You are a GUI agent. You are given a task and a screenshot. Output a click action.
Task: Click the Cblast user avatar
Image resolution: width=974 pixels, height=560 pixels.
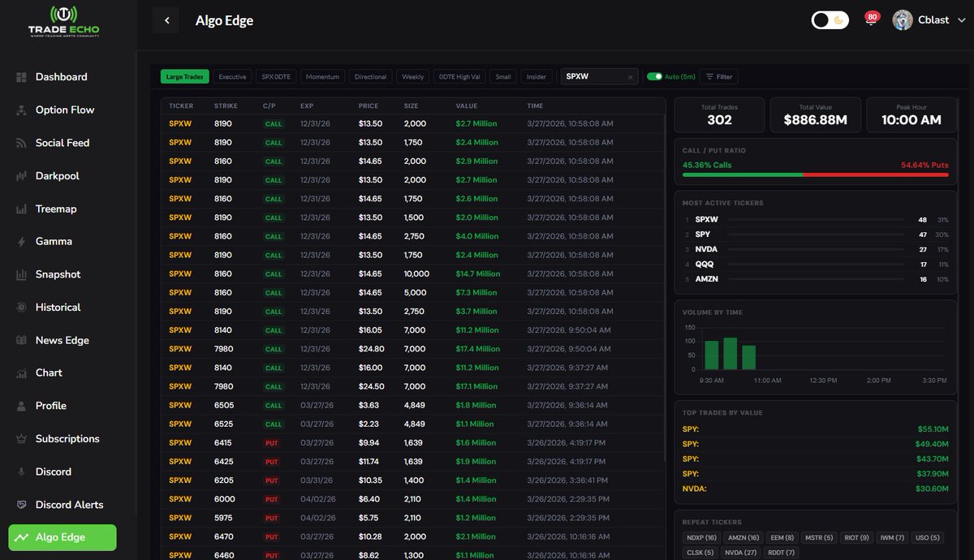click(x=903, y=20)
